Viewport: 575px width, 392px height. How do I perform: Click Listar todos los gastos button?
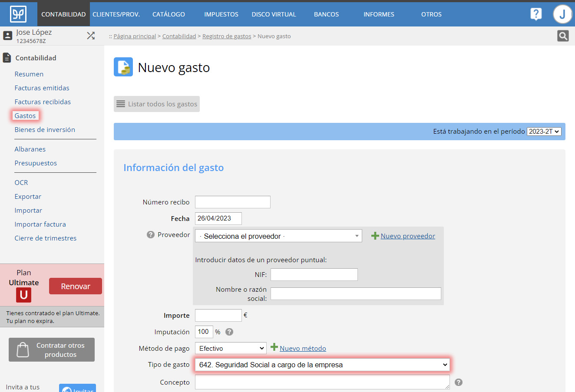point(157,104)
